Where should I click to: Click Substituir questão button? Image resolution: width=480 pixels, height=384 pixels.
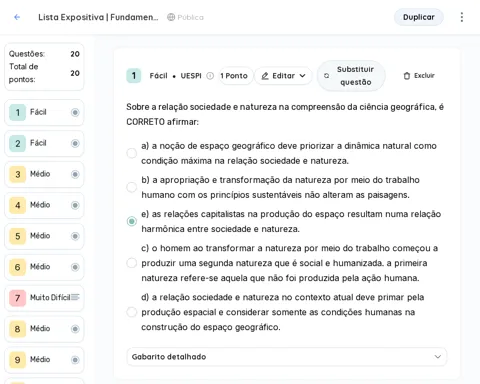tap(351, 76)
